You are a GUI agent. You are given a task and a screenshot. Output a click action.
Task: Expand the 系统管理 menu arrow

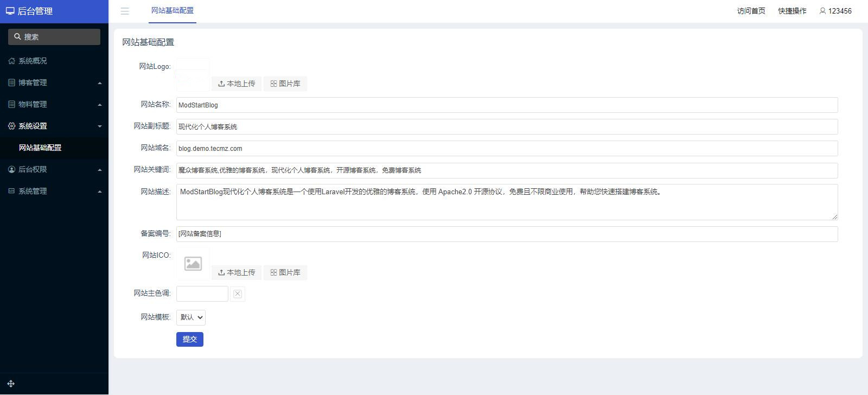100,192
